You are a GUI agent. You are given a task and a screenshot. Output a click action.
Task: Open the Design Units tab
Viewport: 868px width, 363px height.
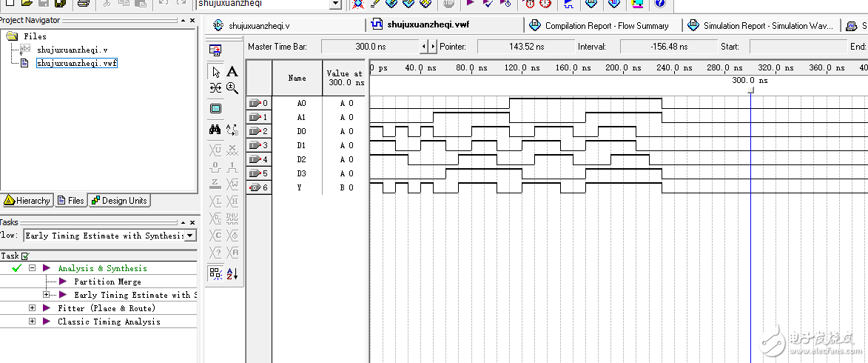click(x=118, y=201)
